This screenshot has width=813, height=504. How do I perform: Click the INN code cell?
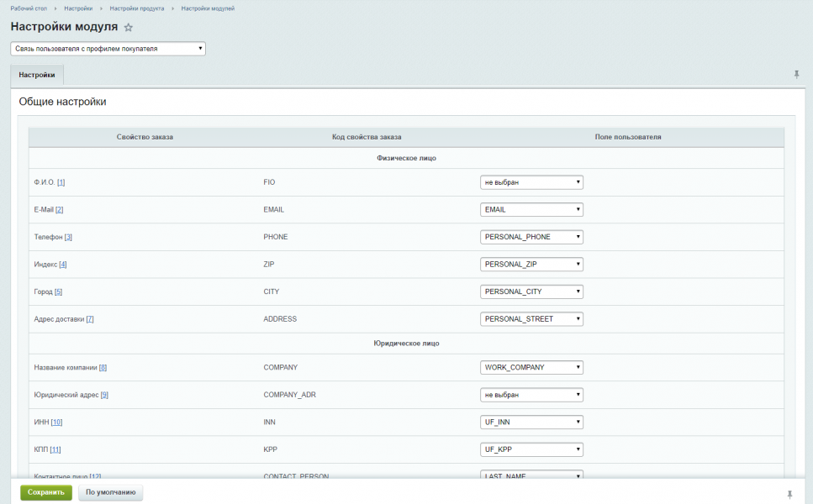[269, 423]
